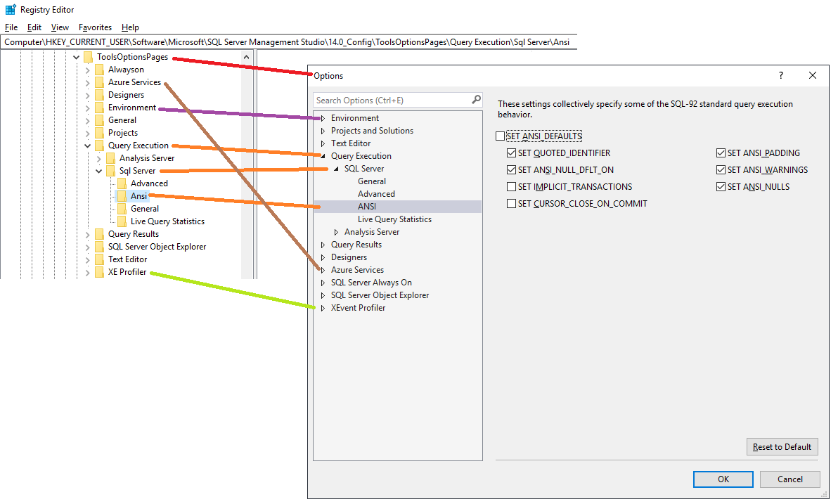
Task: Expand the Alwayson registry key
Action: coord(88,70)
